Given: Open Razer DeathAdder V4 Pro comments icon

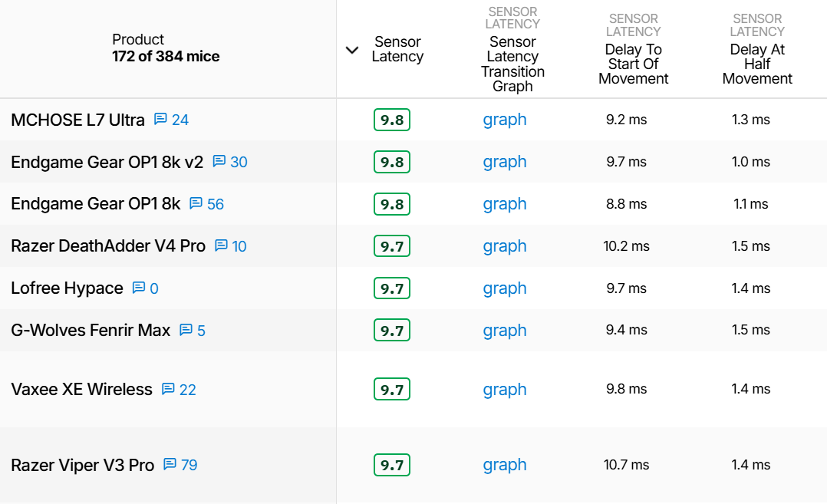Looking at the screenshot, I should [221, 245].
